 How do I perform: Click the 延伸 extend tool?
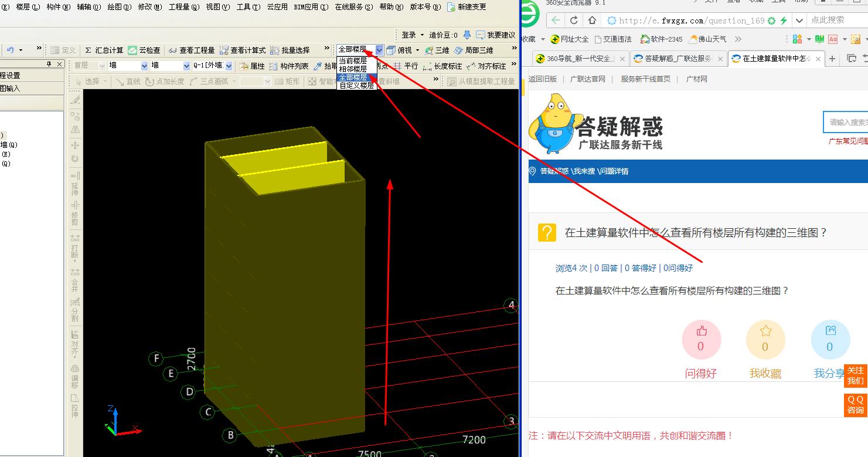pyautogui.click(x=75, y=185)
